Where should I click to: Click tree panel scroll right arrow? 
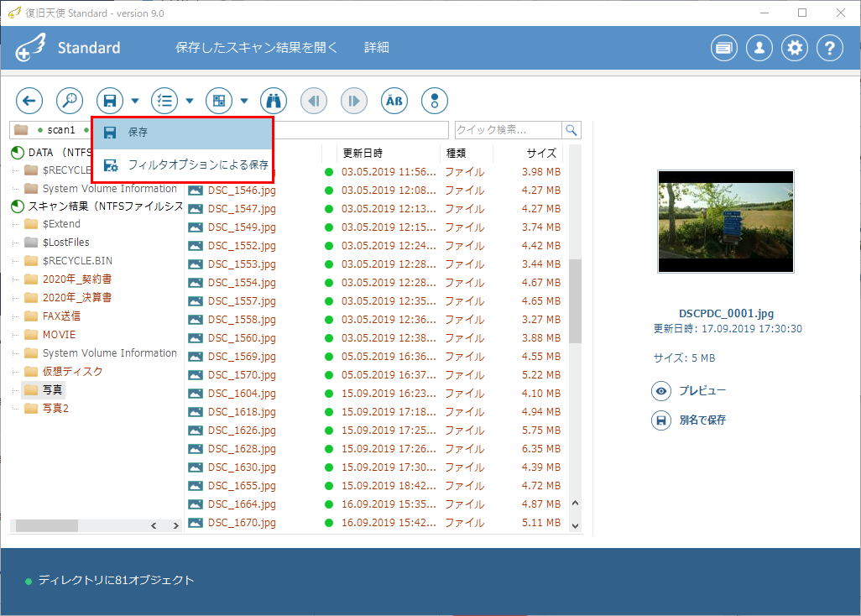point(175,526)
